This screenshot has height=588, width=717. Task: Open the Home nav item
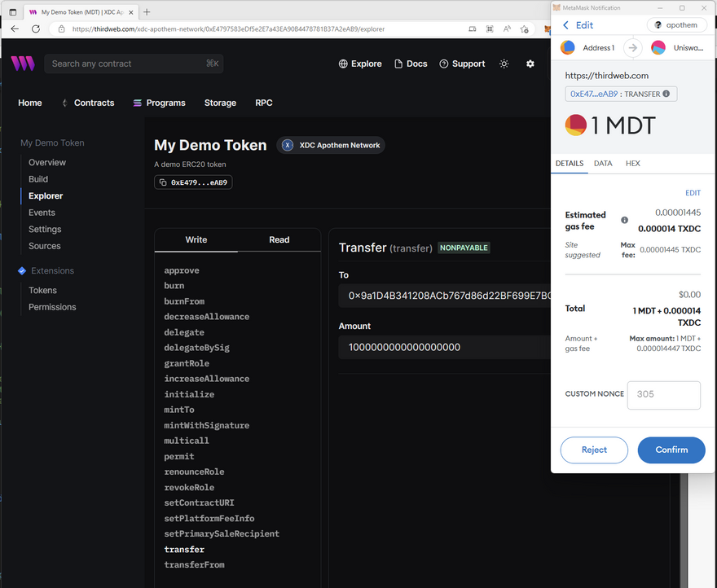click(x=29, y=103)
